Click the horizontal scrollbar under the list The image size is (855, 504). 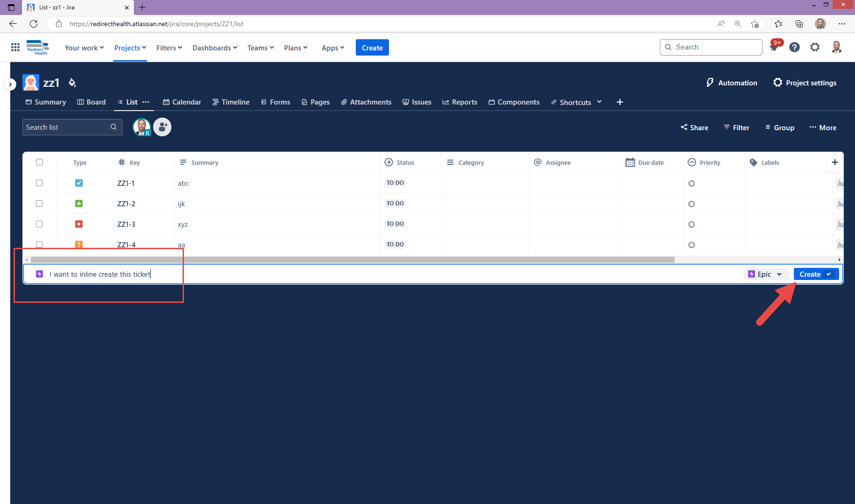353,259
